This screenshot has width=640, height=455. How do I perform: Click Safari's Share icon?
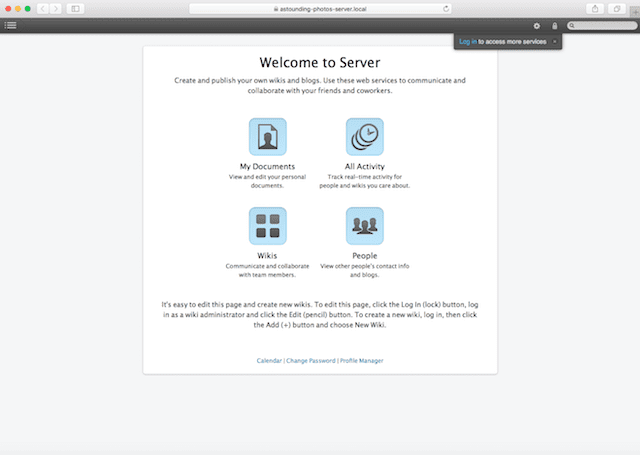click(595, 8)
